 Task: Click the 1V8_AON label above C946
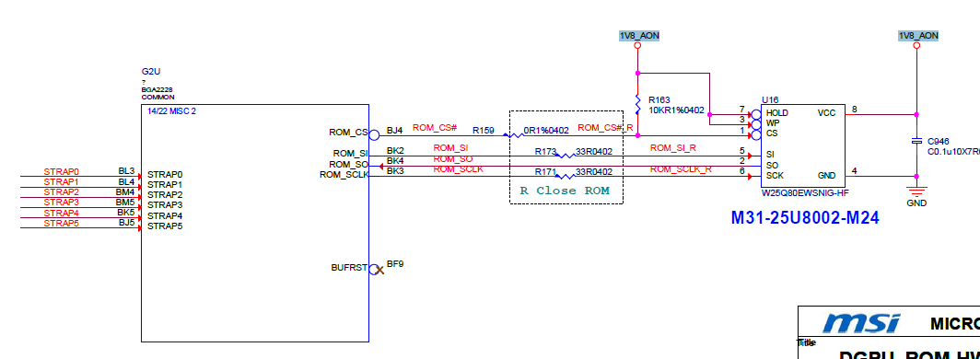[917, 36]
